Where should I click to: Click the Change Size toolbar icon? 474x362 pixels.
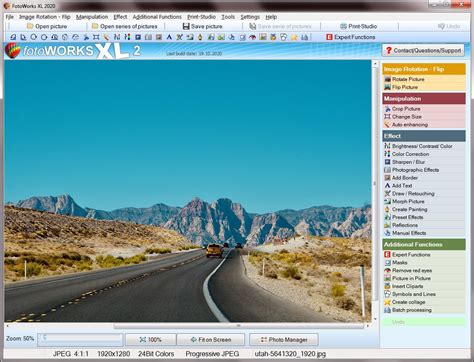coord(96,37)
